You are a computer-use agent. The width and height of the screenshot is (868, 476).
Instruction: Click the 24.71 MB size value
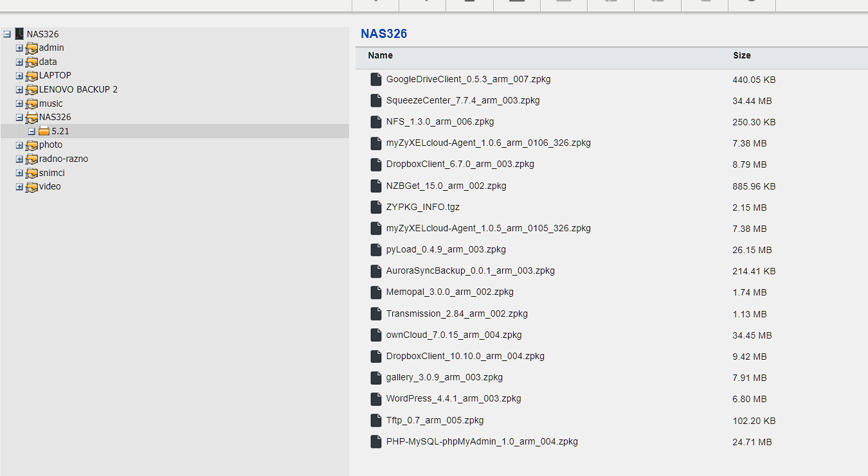[752, 442]
